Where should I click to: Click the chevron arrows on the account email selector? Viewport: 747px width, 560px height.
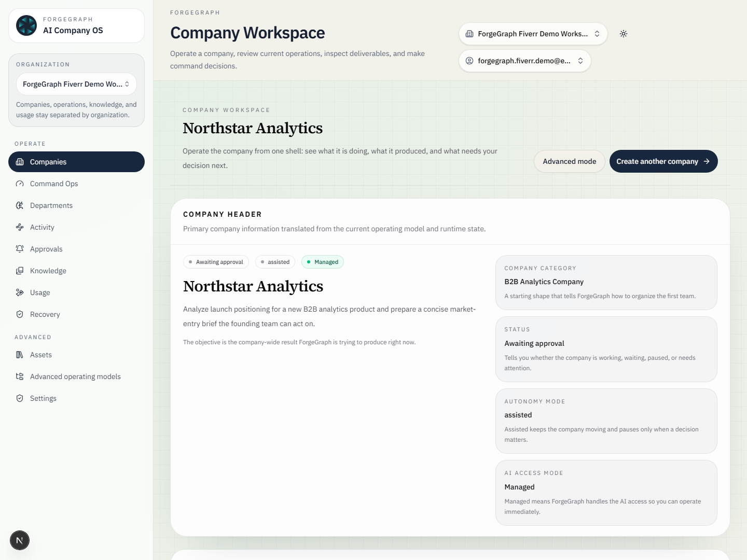(580, 61)
